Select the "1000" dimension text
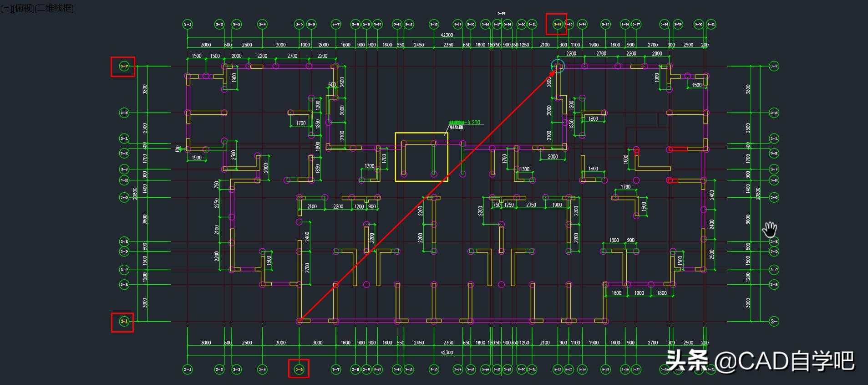 pos(305,45)
